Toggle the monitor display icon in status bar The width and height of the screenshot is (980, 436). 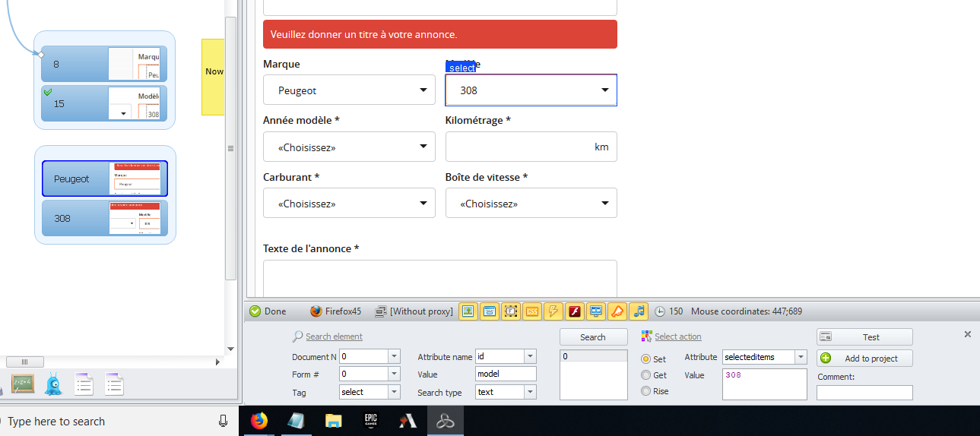[x=596, y=311]
